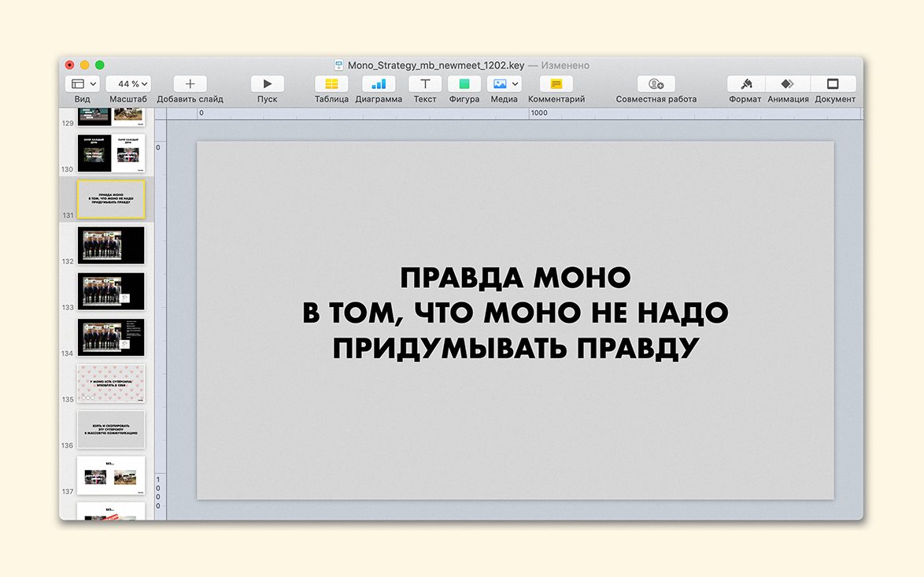The width and height of the screenshot is (924, 577).
Task: Insert a chart using Диаграмма icon
Action: point(379,83)
